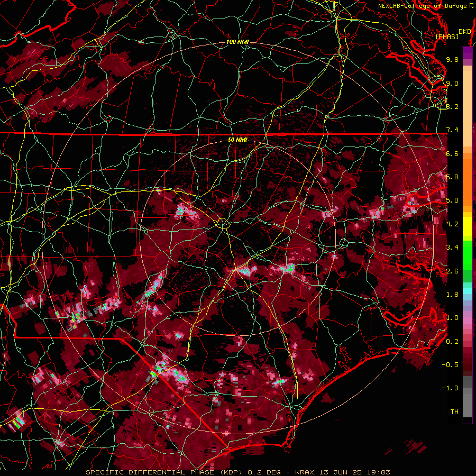Pick the light peach band of the color bar
Viewport: 476px width, 476px height.
tap(467, 109)
